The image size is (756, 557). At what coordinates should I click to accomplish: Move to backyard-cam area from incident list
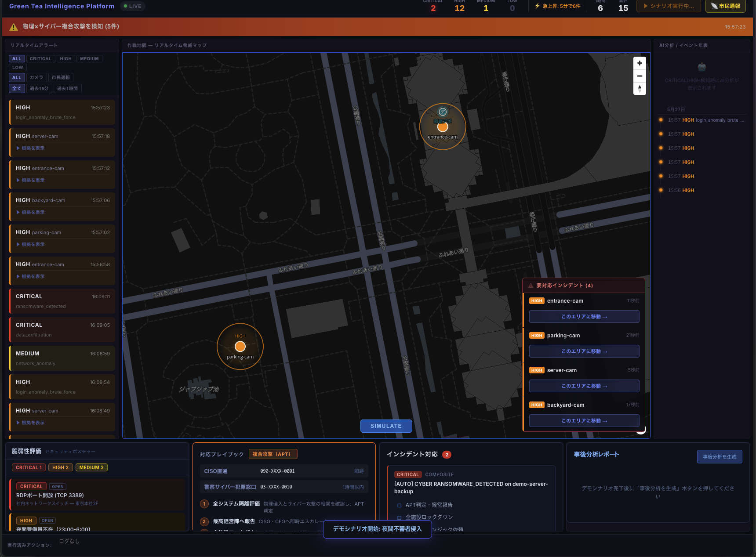point(584,421)
